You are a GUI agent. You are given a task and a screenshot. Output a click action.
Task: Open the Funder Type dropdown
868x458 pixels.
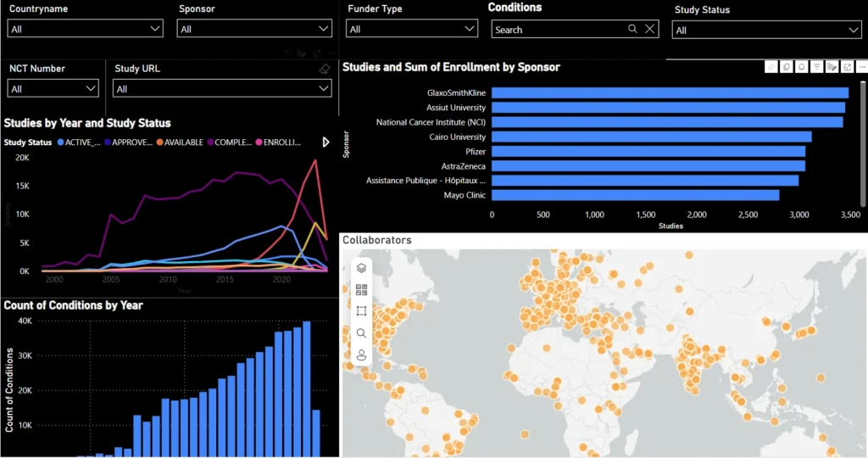pyautogui.click(x=412, y=29)
